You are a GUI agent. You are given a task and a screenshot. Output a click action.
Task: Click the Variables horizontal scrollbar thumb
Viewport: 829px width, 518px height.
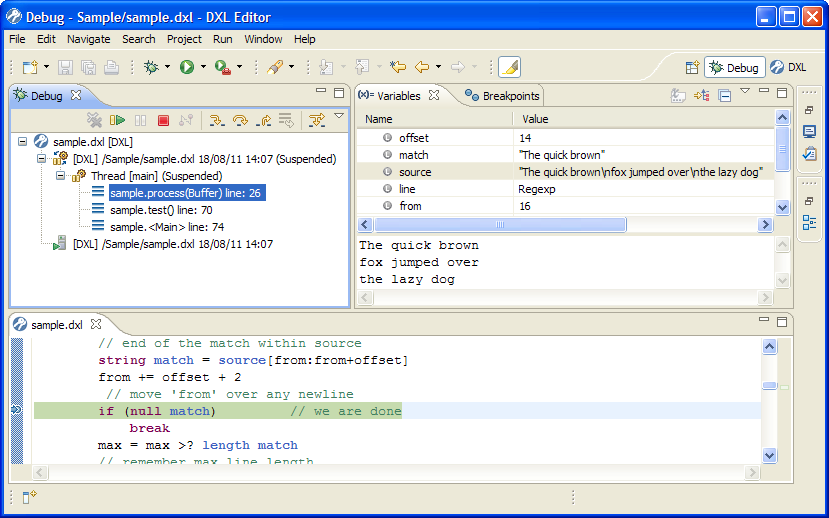coord(500,225)
